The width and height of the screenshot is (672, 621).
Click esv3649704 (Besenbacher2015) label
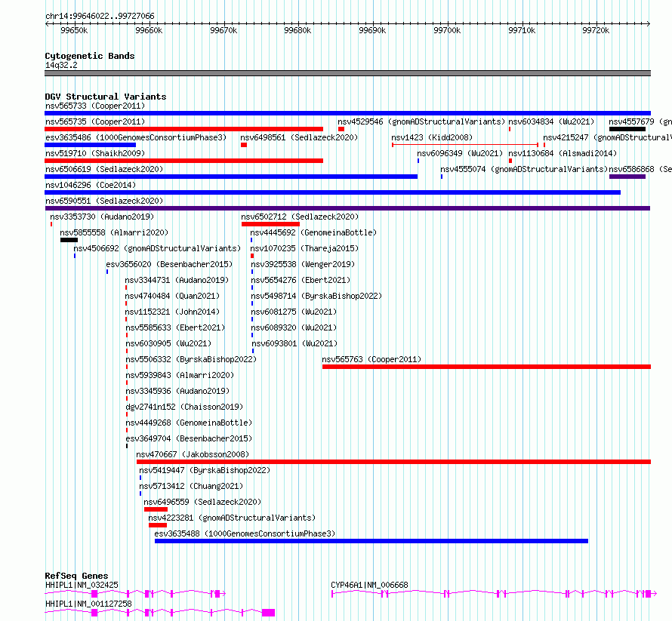tap(189, 438)
